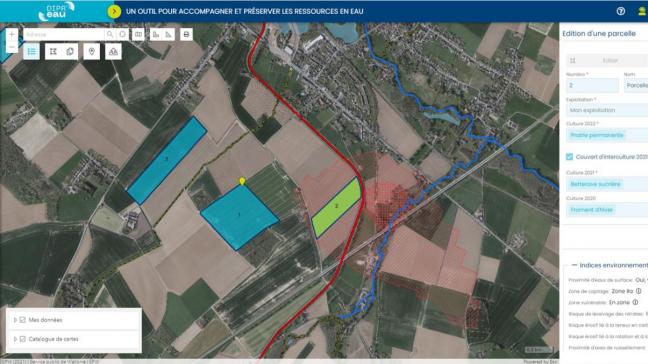Image resolution: width=648 pixels, height=364 pixels.
Task: Toggle the layer list panel button
Action: 31,52
